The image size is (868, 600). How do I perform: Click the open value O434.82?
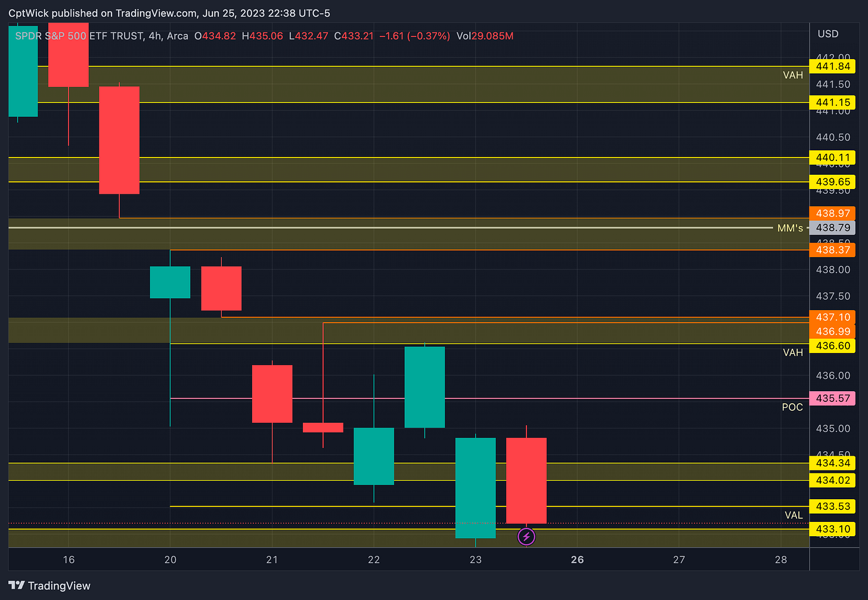point(215,36)
